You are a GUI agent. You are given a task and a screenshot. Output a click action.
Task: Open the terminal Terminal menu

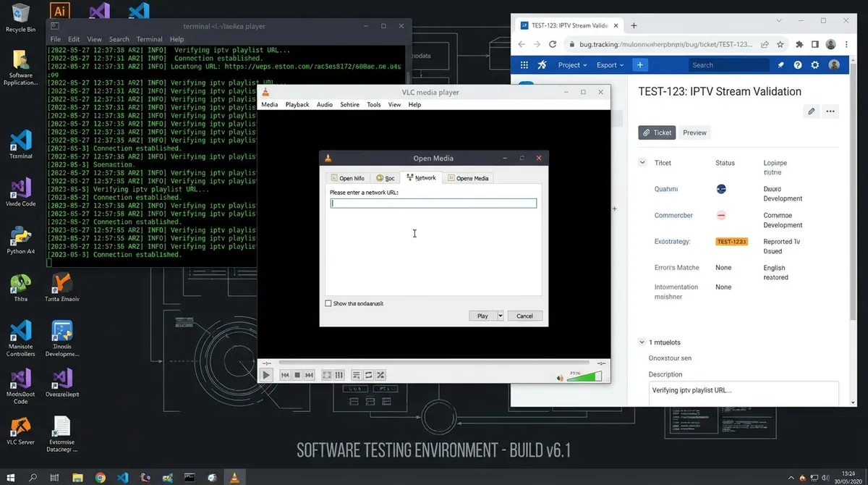coord(149,39)
